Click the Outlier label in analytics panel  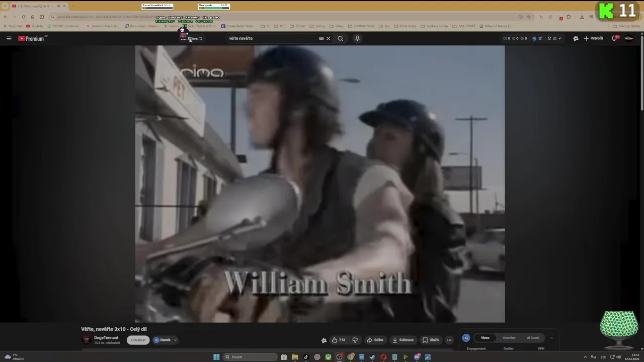(509, 348)
